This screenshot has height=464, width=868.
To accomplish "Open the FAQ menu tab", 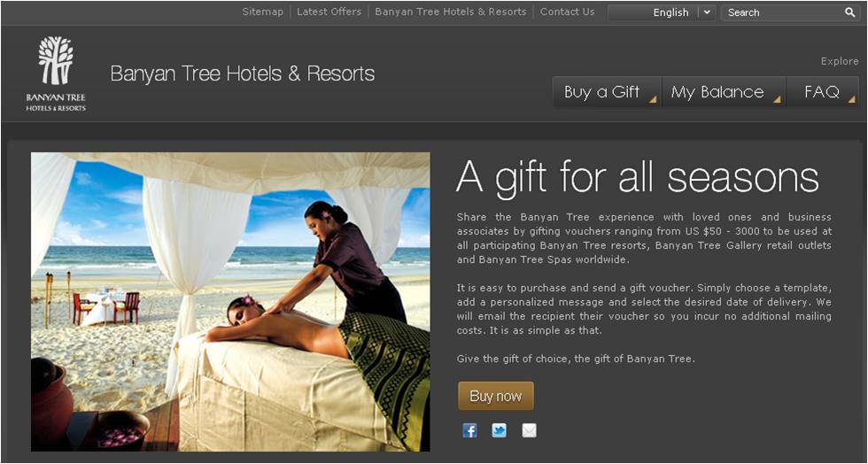I will (823, 92).
